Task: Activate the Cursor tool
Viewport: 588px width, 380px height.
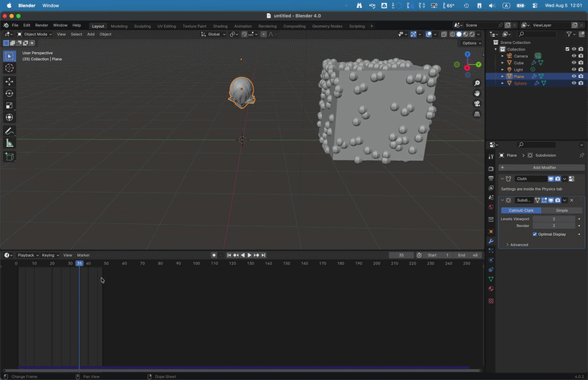Action: point(10,68)
